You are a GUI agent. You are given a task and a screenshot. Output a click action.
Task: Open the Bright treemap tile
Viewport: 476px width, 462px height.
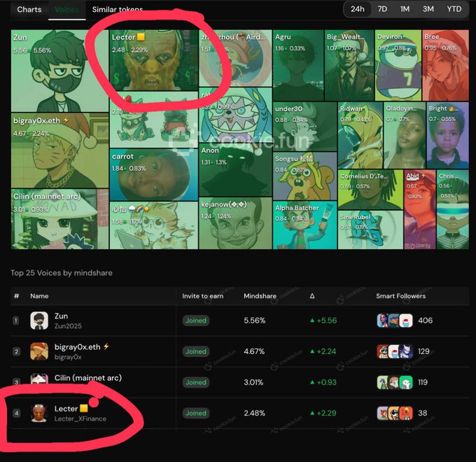point(448,135)
